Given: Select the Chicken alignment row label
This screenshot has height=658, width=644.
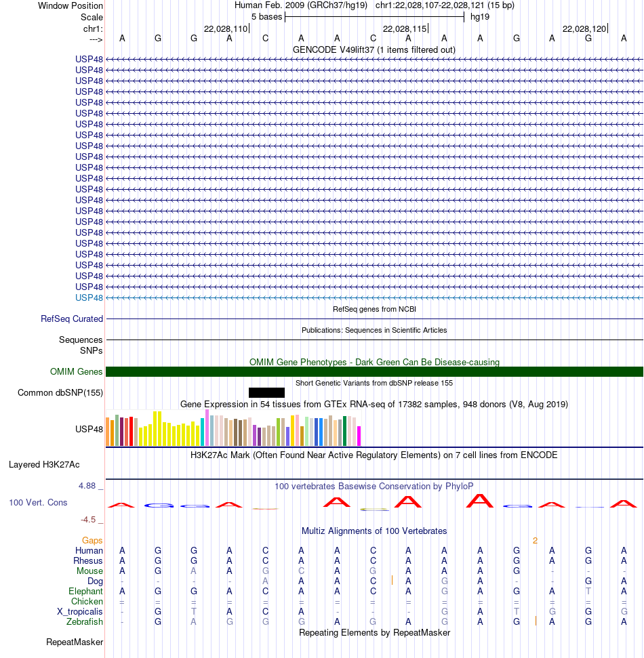Looking at the screenshot, I should [x=87, y=601].
